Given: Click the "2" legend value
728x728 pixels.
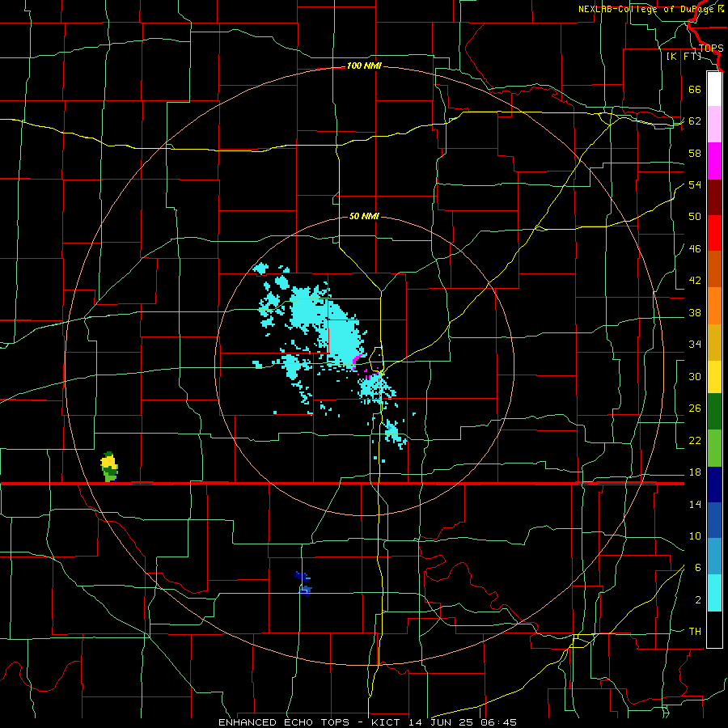Looking at the screenshot, I should click(x=697, y=600).
